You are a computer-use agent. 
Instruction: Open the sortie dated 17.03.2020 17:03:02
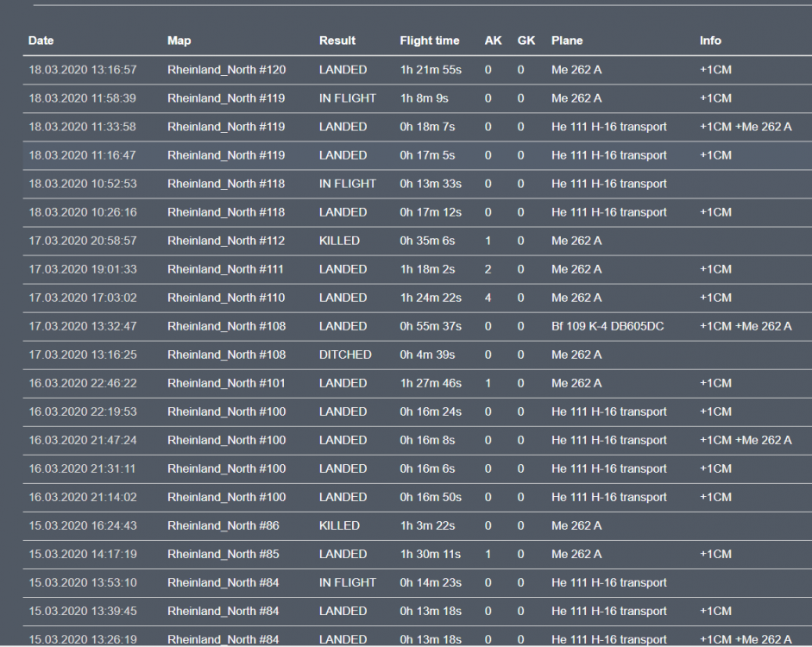(83, 298)
